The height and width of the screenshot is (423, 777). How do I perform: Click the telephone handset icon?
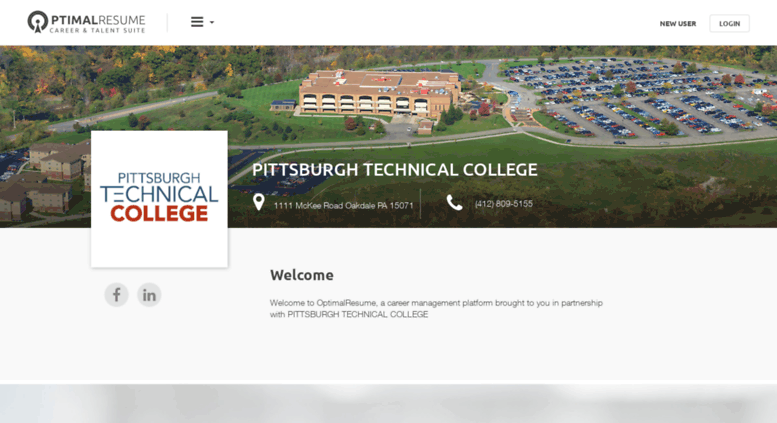click(x=454, y=203)
